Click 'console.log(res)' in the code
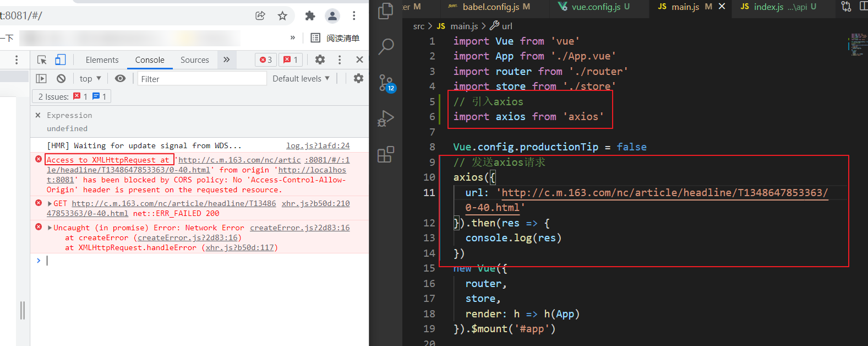868x346 pixels. point(514,238)
